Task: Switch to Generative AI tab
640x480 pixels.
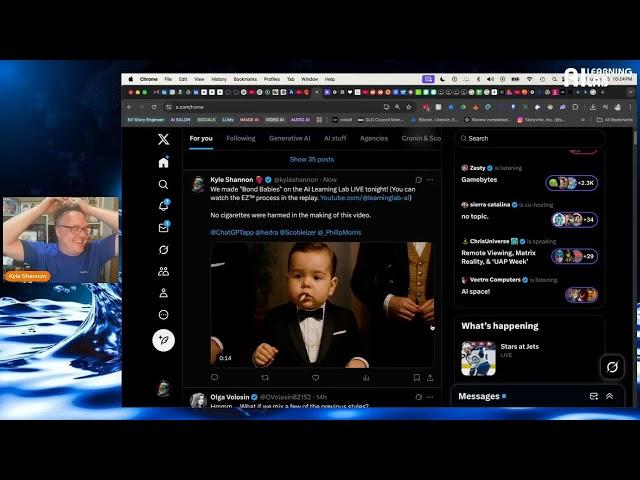Action: pos(289,138)
